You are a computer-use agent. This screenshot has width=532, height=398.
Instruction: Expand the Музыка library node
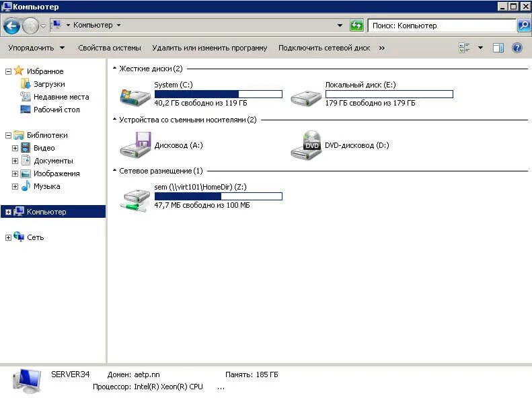point(15,186)
